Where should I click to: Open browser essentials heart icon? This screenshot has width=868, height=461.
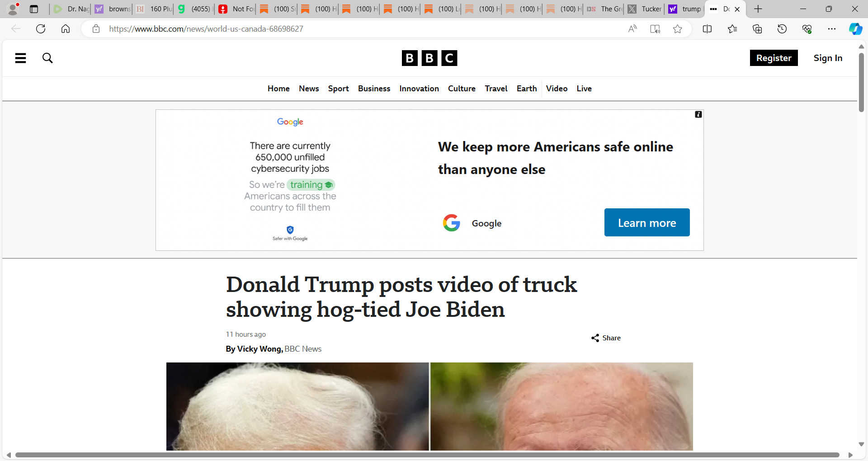[x=807, y=29]
